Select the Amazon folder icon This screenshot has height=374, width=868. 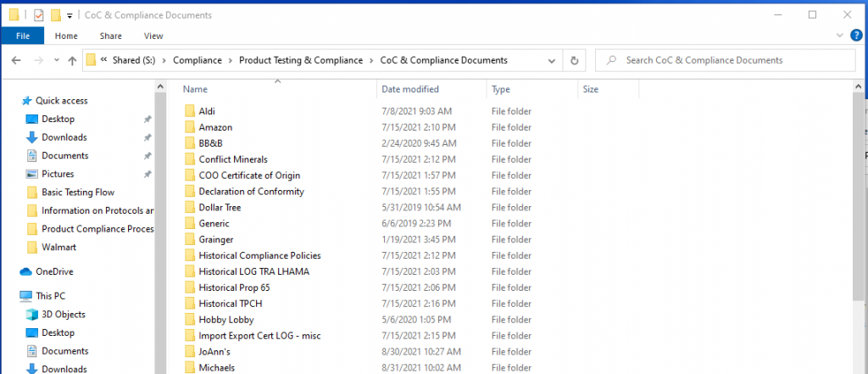point(190,127)
